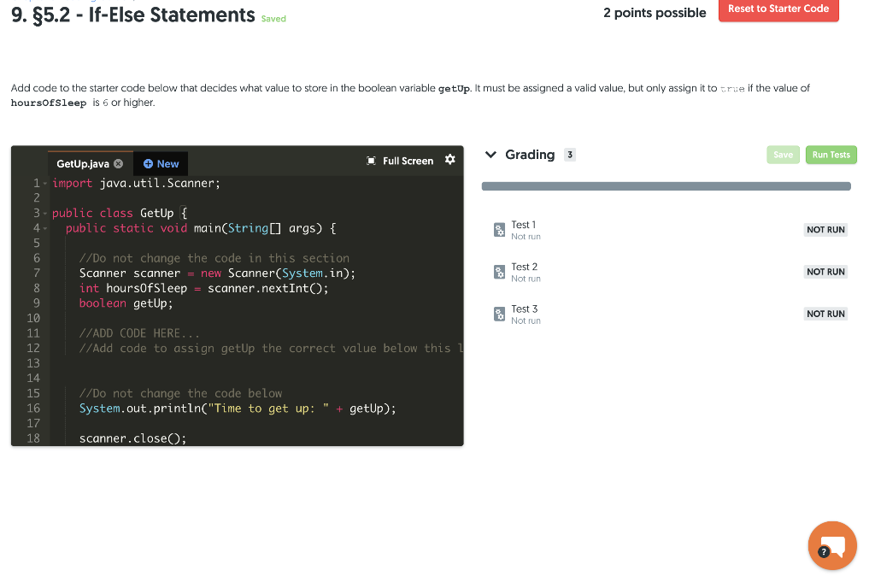Click NOT RUN status for Test 2

[x=825, y=272]
